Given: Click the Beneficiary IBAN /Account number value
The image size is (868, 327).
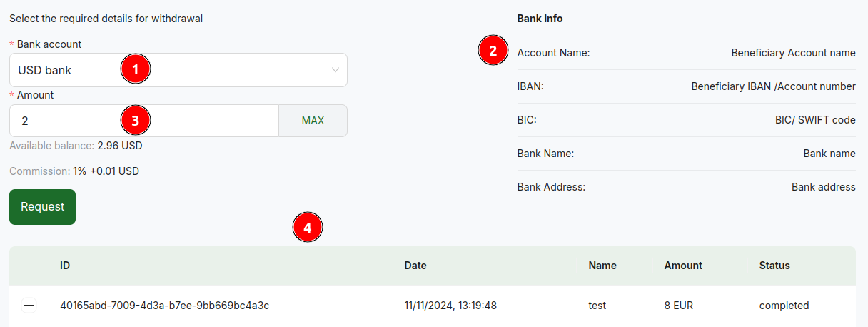Looking at the screenshot, I should [773, 86].
